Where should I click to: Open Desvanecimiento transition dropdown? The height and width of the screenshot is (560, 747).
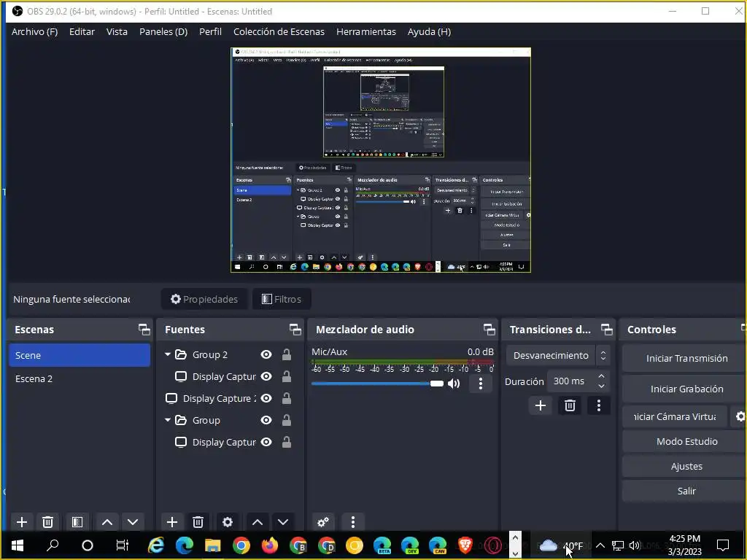tap(557, 355)
